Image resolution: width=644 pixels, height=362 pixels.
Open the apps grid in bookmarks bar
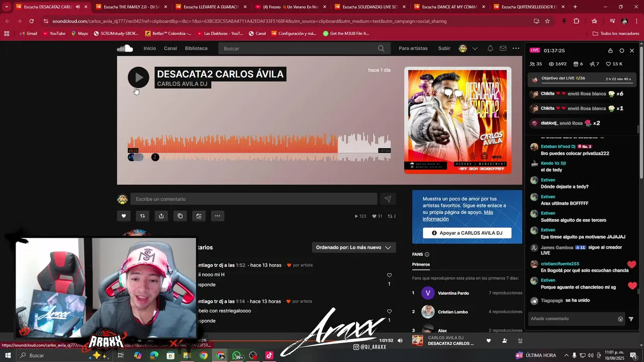7,33
